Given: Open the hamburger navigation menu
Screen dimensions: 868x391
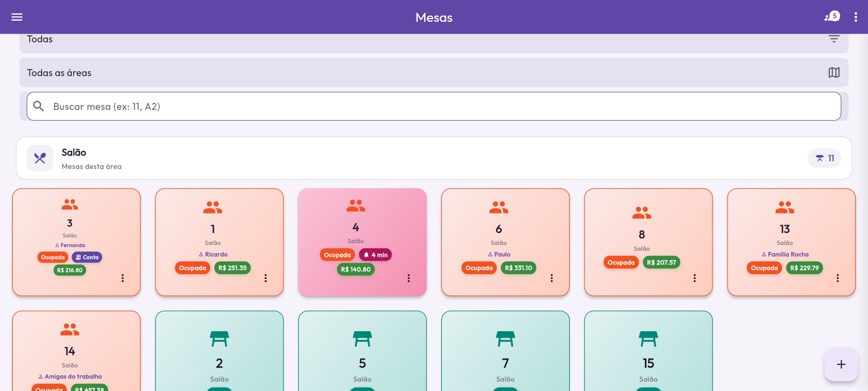Looking at the screenshot, I should (17, 17).
